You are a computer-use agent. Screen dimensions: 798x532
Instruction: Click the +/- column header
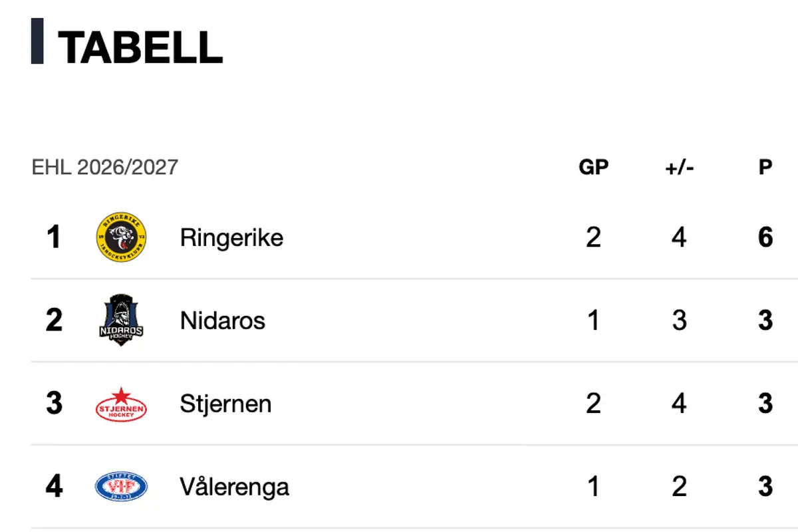(x=679, y=167)
